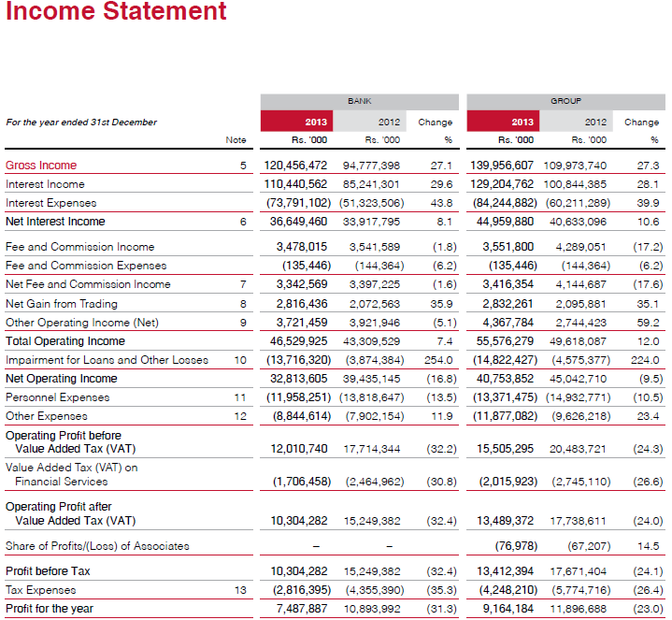
Task: Select the red Group 2013 column header
Action: (504, 122)
